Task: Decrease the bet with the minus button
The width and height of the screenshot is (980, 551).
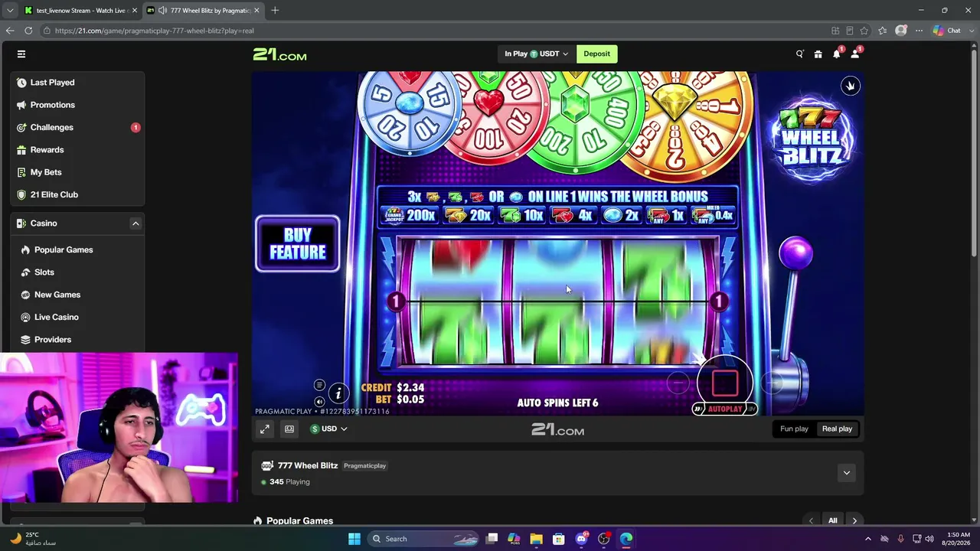Action: [678, 383]
